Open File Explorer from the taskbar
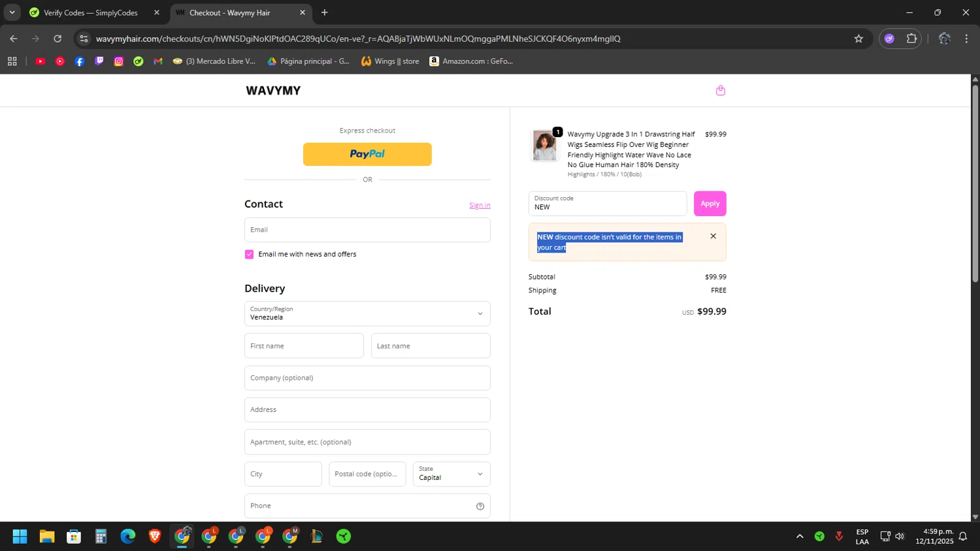The width and height of the screenshot is (980, 551). click(47, 537)
